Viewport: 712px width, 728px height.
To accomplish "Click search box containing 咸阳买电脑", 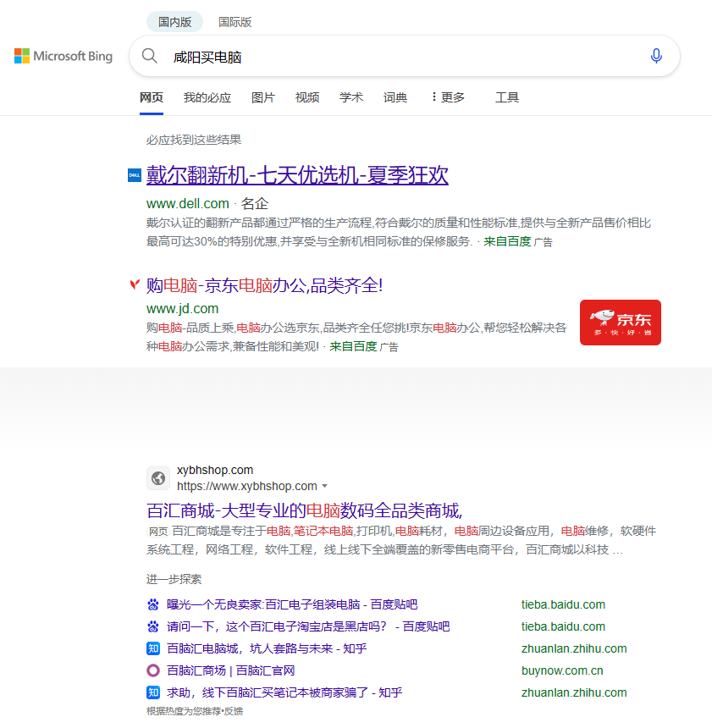I will click(x=404, y=56).
